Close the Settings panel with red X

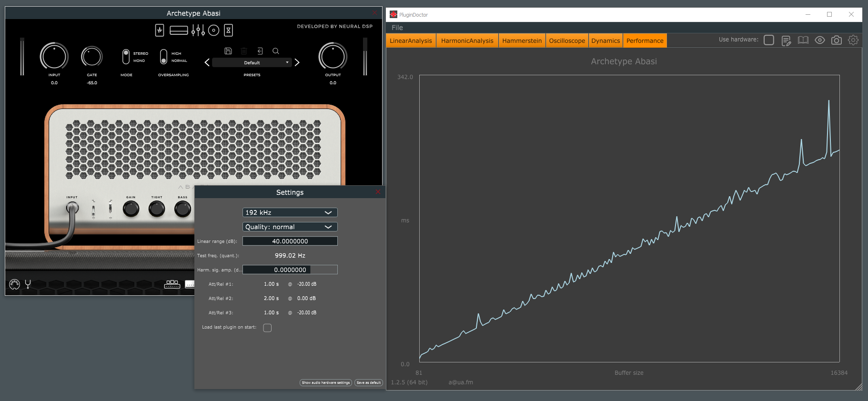[x=378, y=192]
